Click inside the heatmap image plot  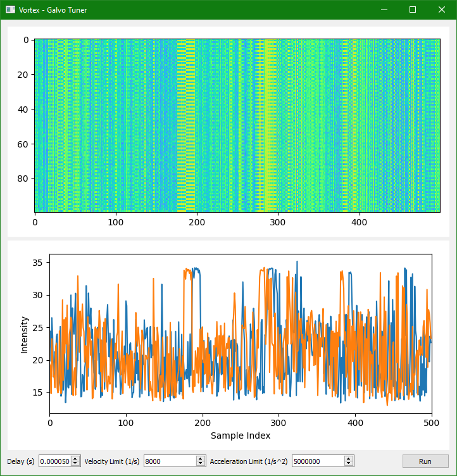pos(237,125)
